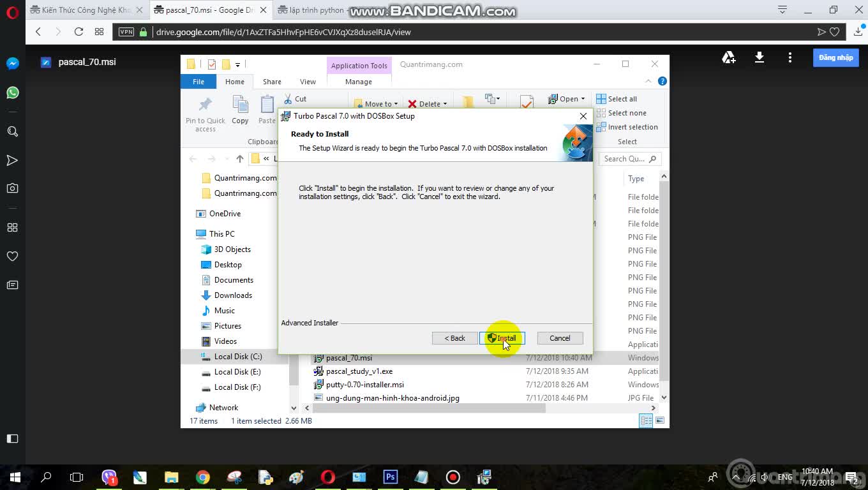The image size is (868, 490).
Task: Open Customize Quick Access Toolbar dropdown
Action: (237, 64)
